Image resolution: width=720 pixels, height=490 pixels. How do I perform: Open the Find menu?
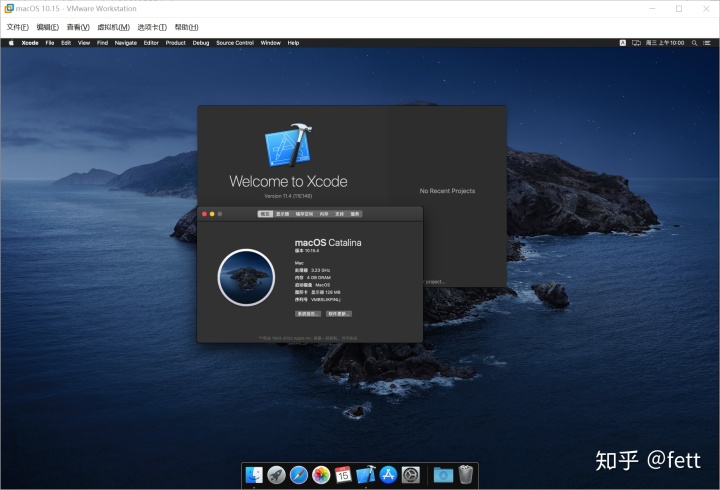coord(102,43)
